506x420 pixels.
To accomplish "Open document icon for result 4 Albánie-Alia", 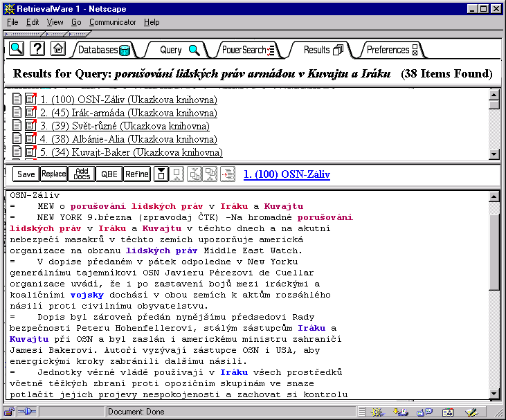I will tap(17, 138).
